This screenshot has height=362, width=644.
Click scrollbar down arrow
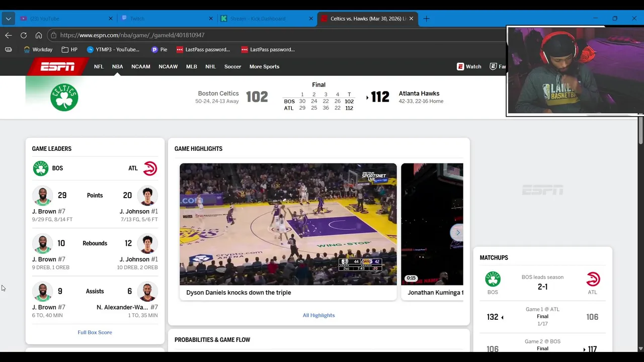[x=640, y=348]
